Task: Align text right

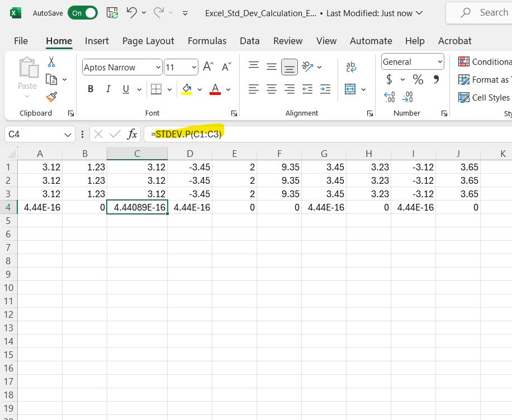Action: click(290, 89)
